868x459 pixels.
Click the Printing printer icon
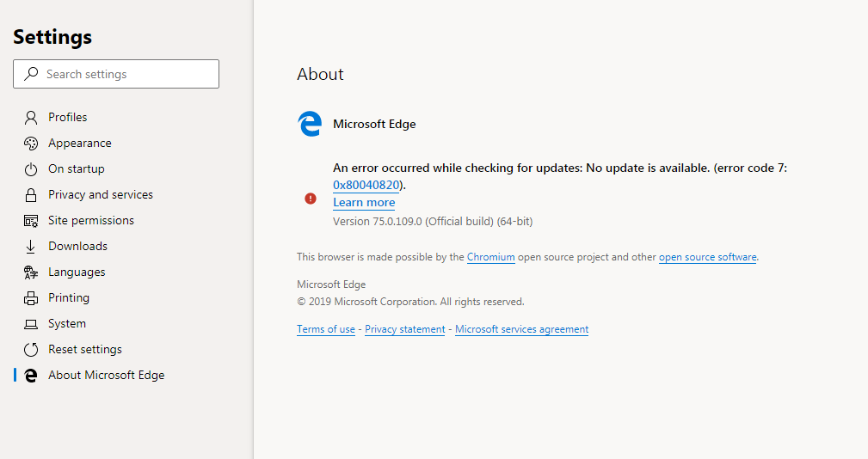click(31, 298)
